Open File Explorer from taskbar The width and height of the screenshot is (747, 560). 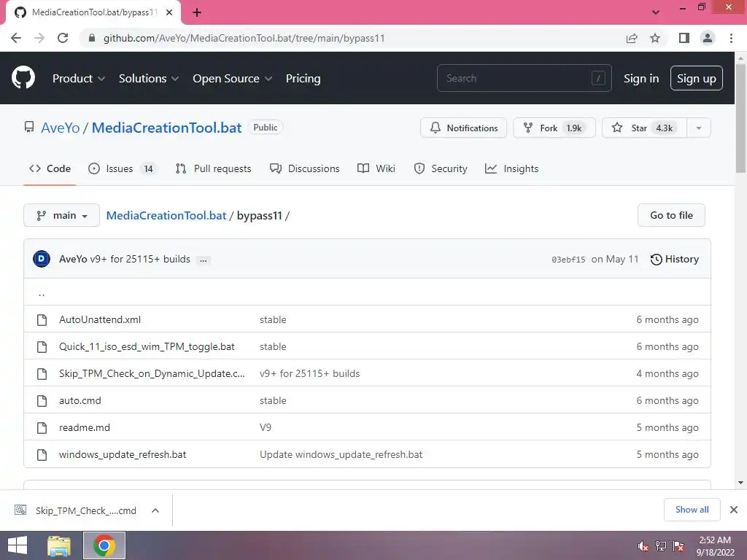[59, 545]
